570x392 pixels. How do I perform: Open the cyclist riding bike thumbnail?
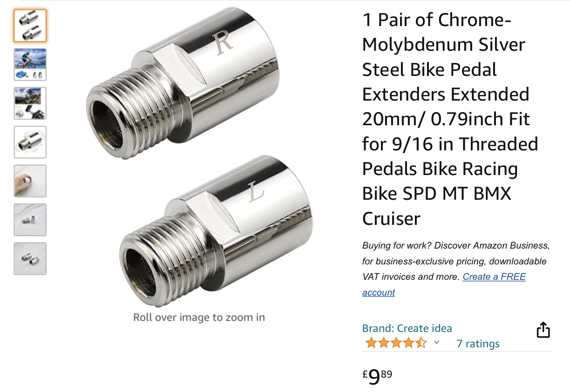tap(30, 64)
